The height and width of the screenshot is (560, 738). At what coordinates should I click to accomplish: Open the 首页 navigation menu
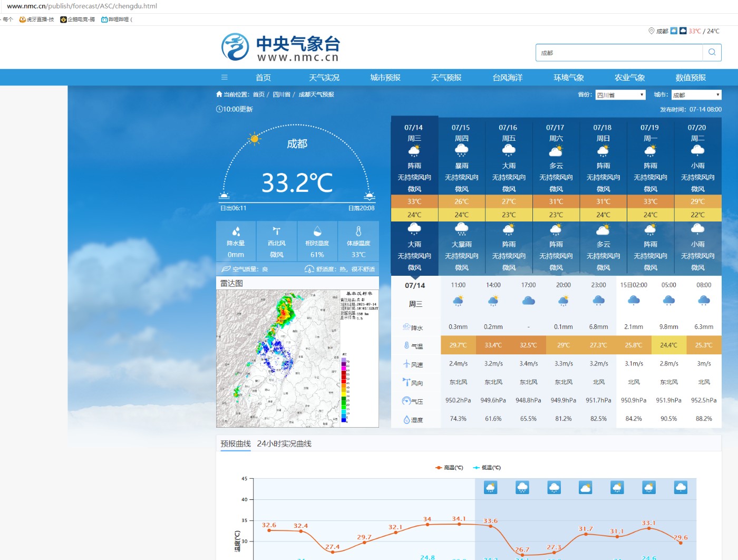pyautogui.click(x=263, y=78)
